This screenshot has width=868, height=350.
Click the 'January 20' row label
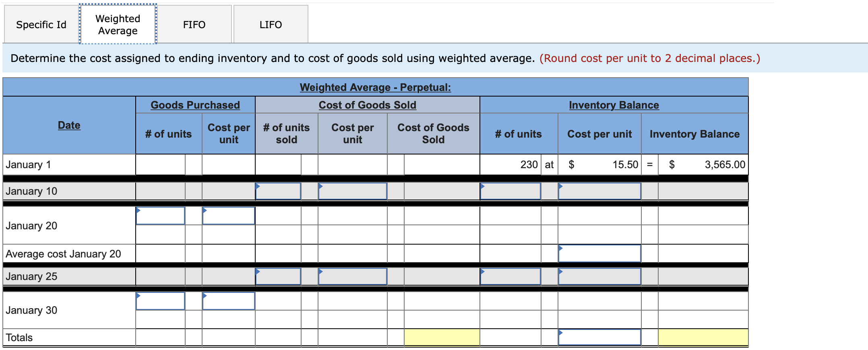[x=31, y=226]
